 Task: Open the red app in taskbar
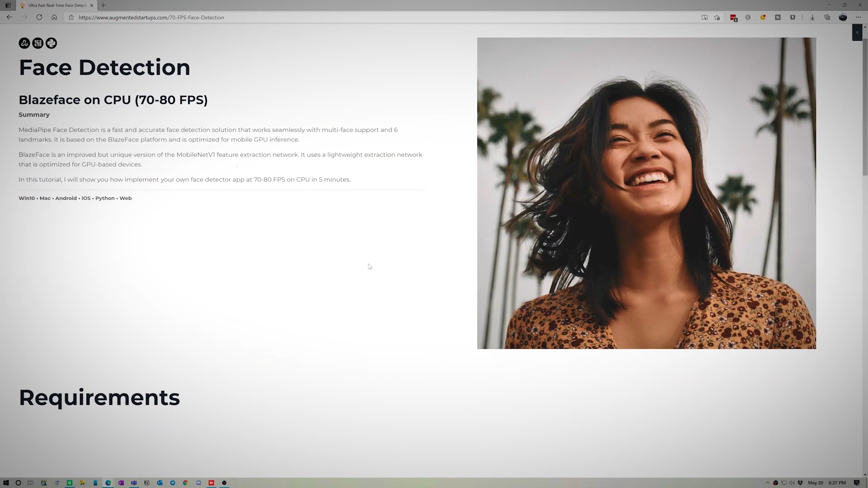(x=211, y=483)
